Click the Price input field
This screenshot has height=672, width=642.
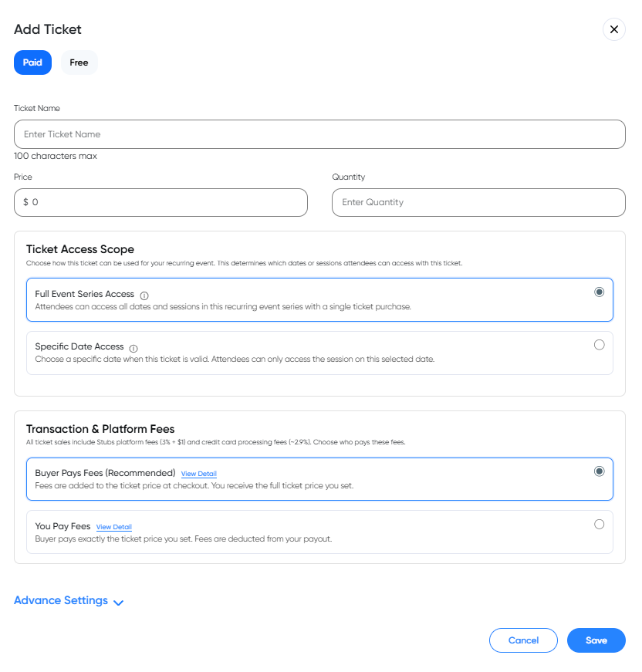tap(160, 202)
